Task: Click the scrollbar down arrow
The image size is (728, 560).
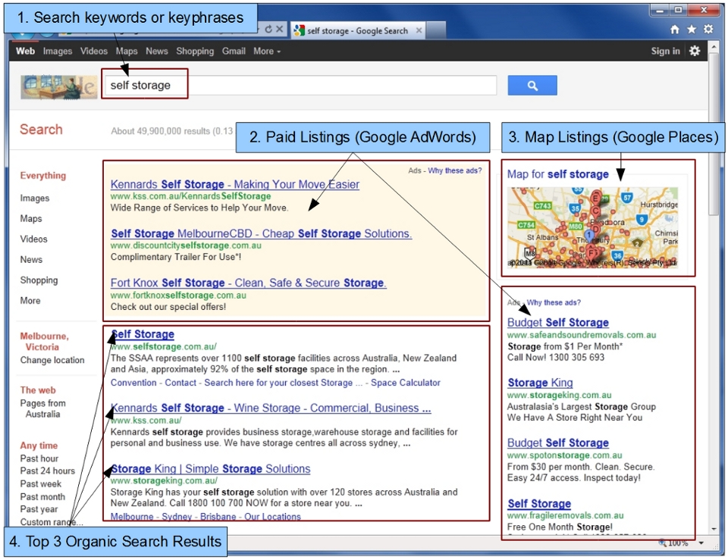Action: click(x=713, y=528)
